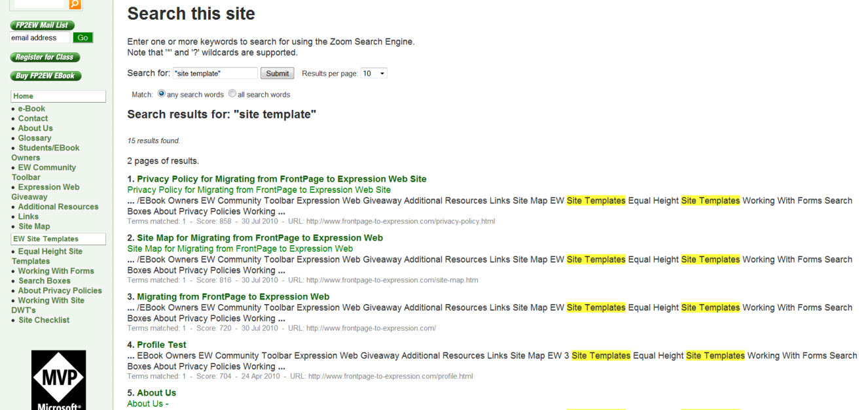The width and height of the screenshot is (868, 410).
Task: Open result 3 'Migrating from FrontPage to Expression Web'
Action: pos(233,297)
